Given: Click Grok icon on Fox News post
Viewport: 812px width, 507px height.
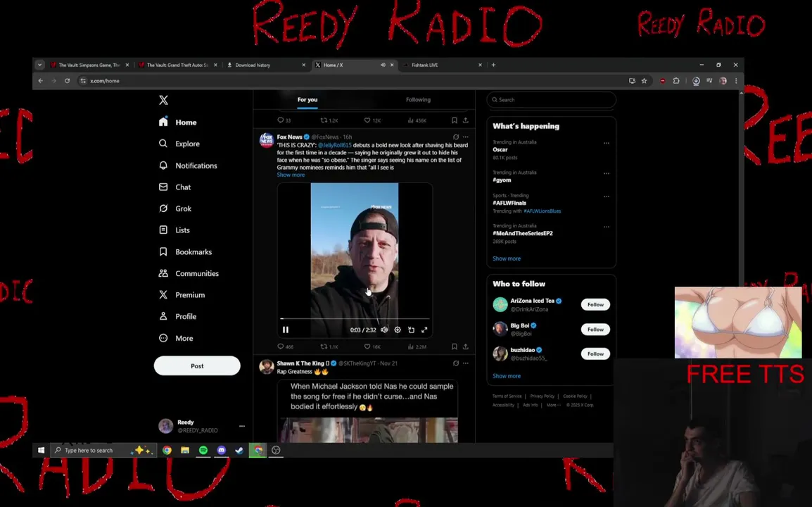Looking at the screenshot, I should coord(456,137).
